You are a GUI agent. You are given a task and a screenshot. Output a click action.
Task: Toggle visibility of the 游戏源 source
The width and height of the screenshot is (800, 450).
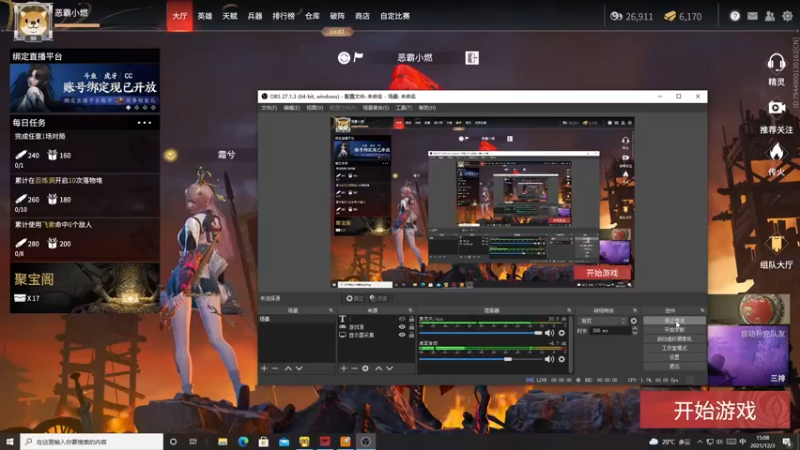pyautogui.click(x=402, y=327)
